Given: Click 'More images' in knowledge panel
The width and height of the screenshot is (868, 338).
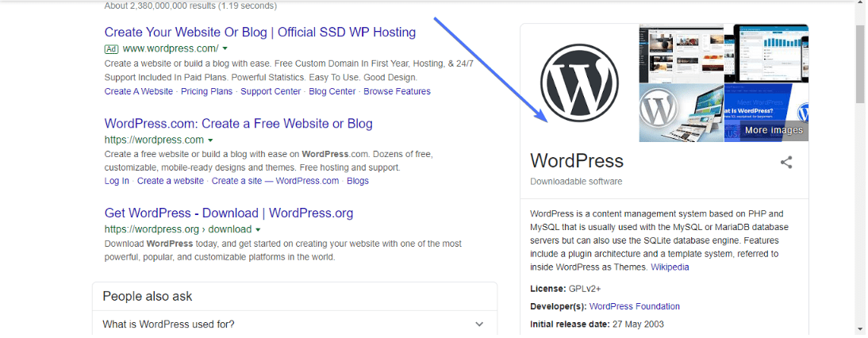Looking at the screenshot, I should click(774, 131).
